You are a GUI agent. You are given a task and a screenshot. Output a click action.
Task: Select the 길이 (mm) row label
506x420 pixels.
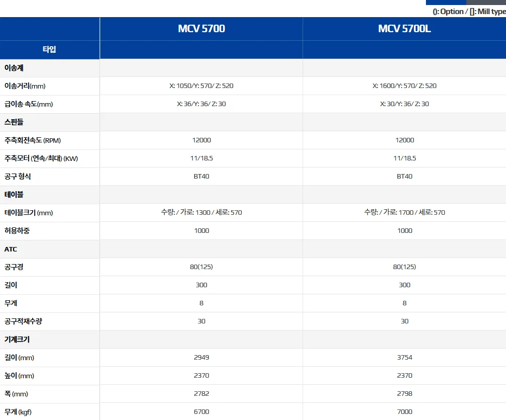[x=19, y=358]
